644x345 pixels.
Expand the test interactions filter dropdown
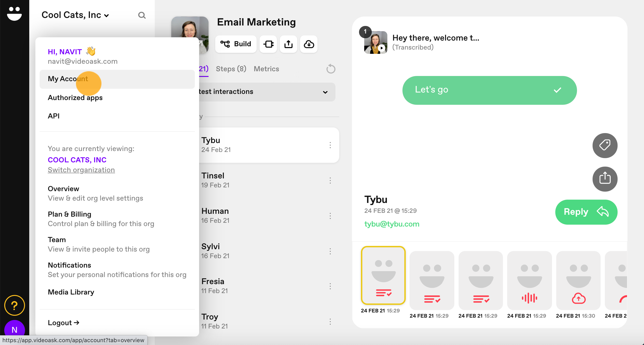tap(267, 92)
